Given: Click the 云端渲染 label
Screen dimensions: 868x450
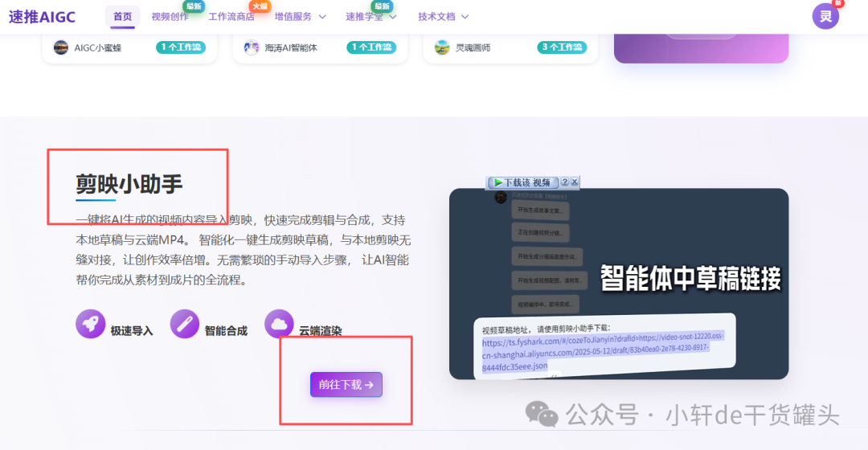Looking at the screenshot, I should point(321,331).
